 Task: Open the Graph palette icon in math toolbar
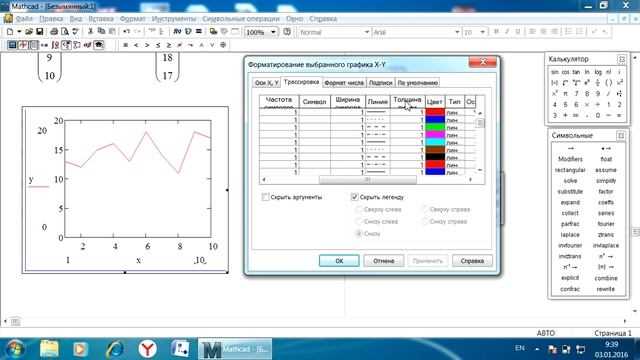click(x=23, y=45)
